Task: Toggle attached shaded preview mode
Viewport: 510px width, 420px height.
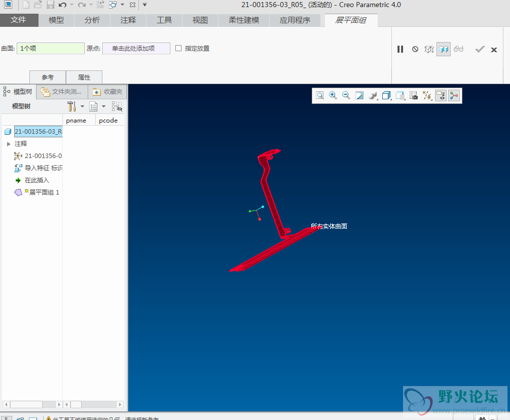Action: [x=444, y=50]
